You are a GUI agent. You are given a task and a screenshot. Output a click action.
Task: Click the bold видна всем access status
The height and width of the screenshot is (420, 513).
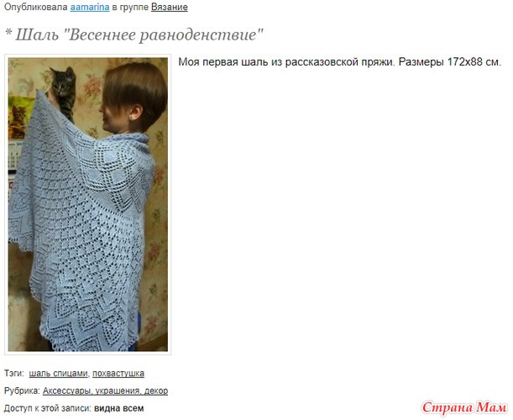point(118,408)
